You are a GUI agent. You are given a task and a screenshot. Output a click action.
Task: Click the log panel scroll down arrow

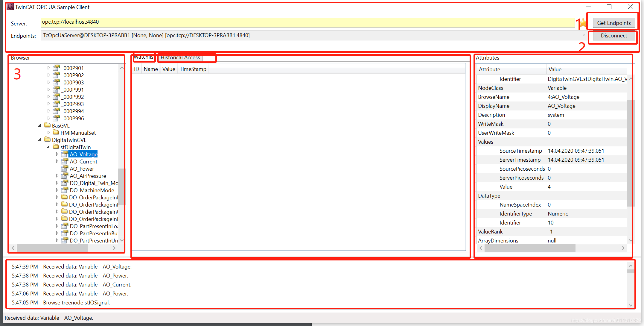[631, 305]
